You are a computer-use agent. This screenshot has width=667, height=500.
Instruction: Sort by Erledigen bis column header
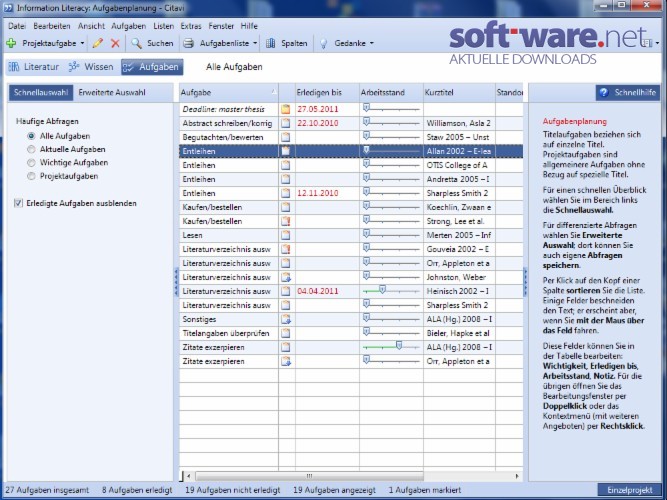[327, 93]
